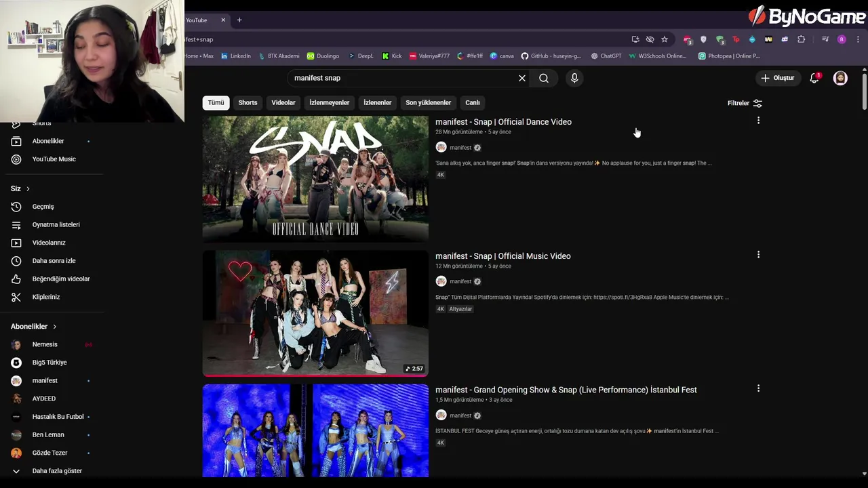868x488 pixels.
Task: Open the Filtreler filter options
Action: coord(745,103)
